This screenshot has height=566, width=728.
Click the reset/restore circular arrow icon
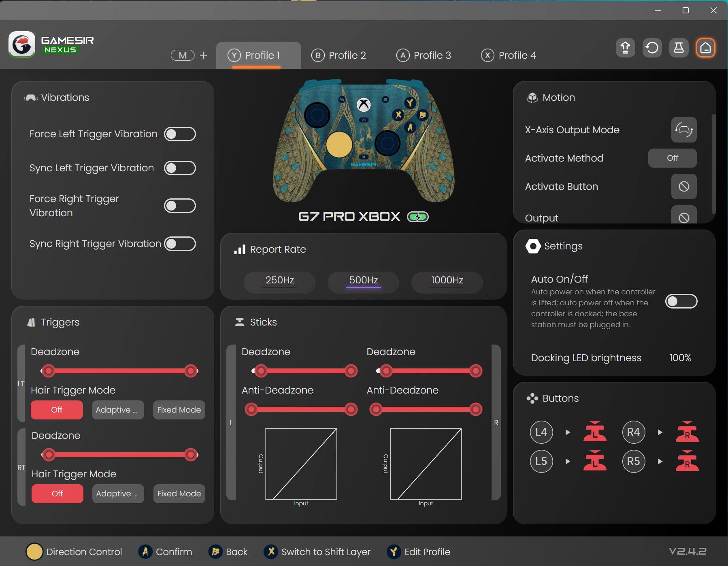[652, 48]
